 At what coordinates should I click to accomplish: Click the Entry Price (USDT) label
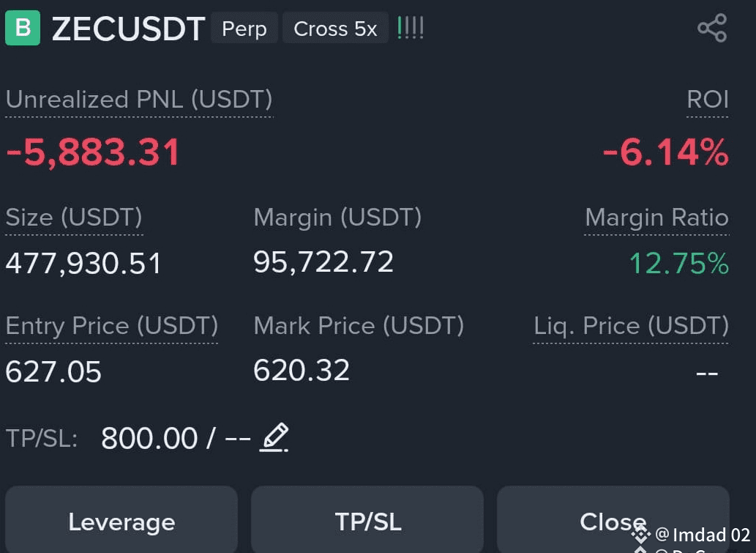click(111, 326)
